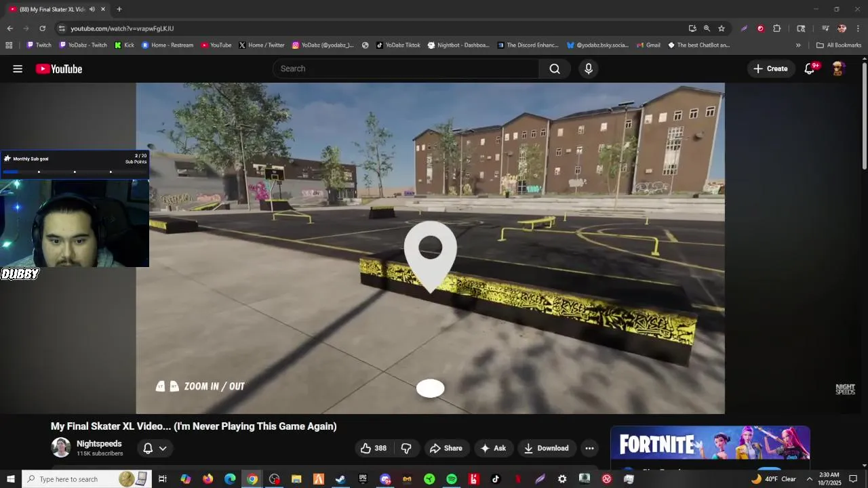Click the Ask button

pyautogui.click(x=493, y=448)
